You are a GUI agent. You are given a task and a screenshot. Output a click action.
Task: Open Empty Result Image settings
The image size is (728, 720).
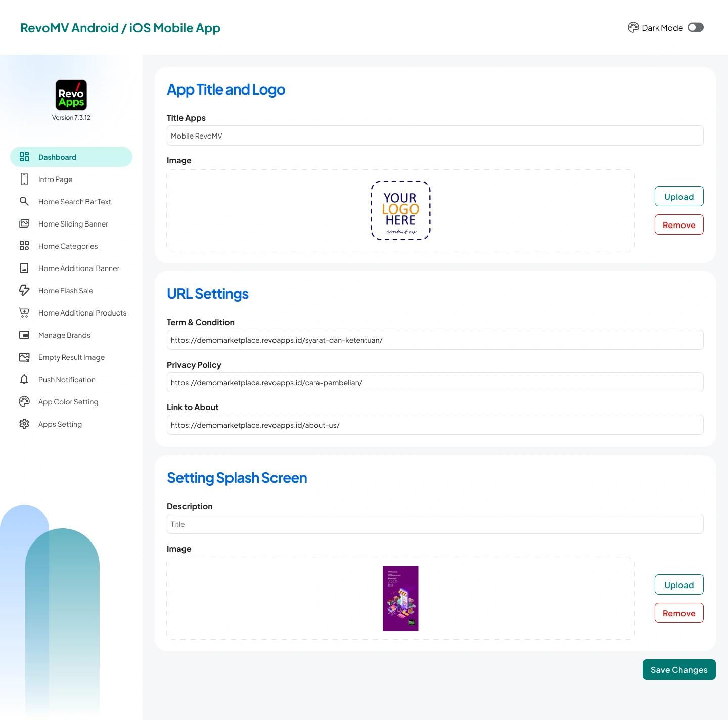[71, 357]
